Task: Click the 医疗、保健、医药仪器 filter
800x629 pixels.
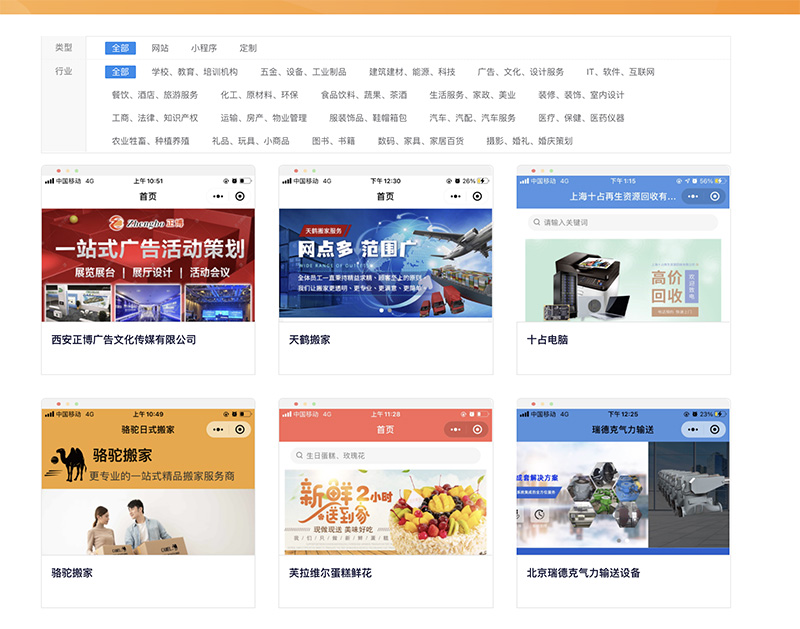Action: pos(581,118)
